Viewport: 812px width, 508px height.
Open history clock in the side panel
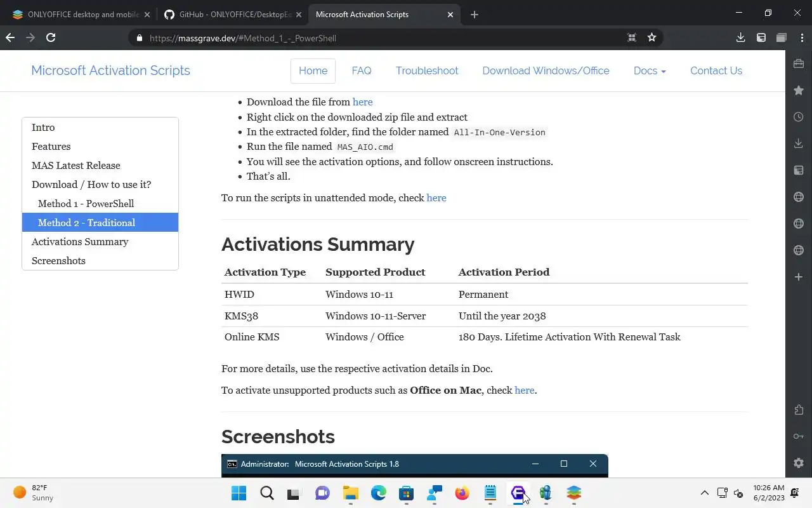[799, 117]
